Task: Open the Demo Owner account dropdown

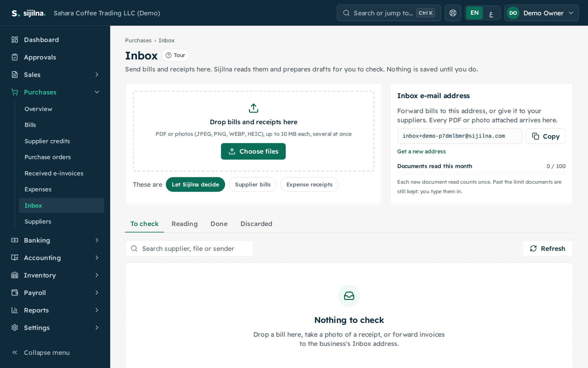Action: (x=541, y=13)
